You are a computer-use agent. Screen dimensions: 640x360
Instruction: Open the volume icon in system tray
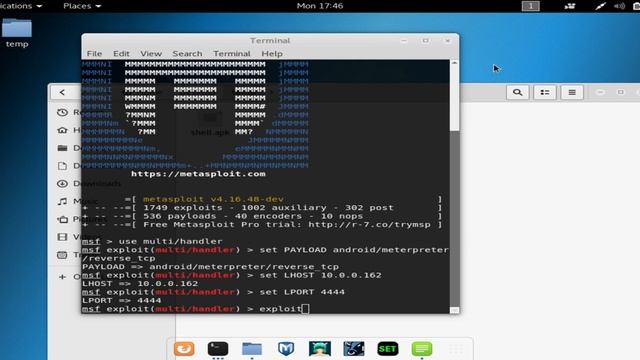click(x=619, y=6)
